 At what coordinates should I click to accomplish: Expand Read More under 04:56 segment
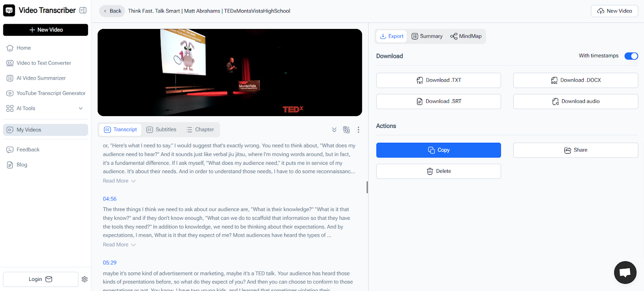(119, 245)
